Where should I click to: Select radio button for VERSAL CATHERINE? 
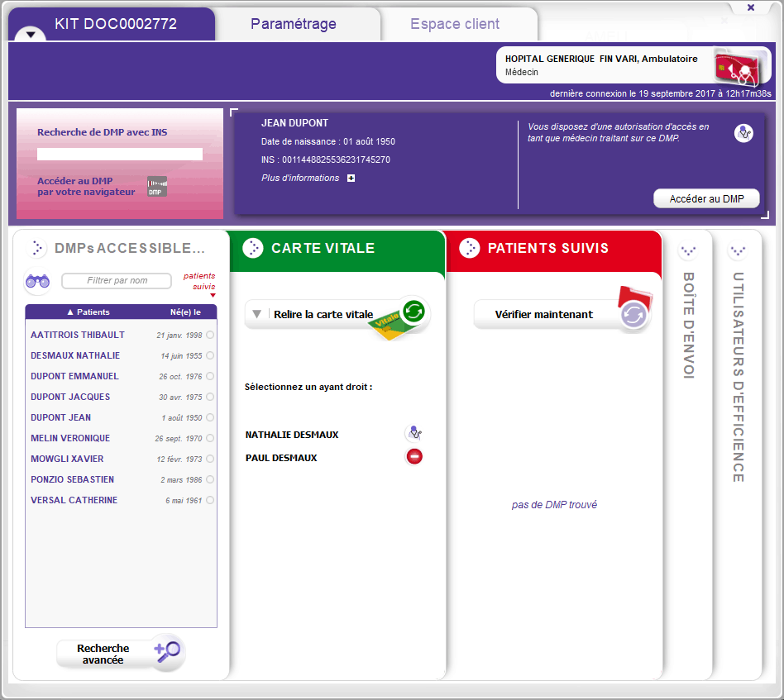[x=210, y=500]
